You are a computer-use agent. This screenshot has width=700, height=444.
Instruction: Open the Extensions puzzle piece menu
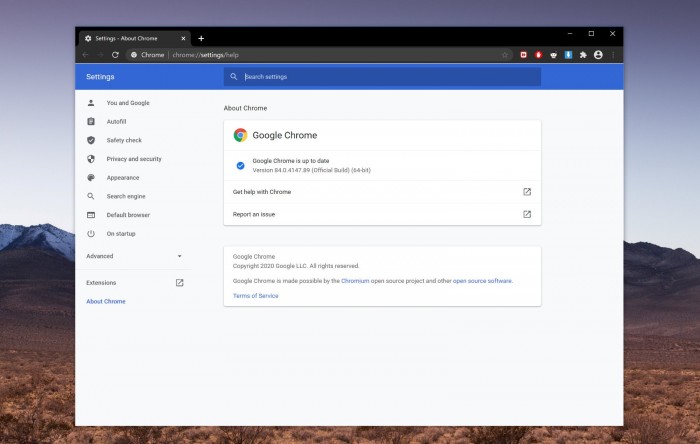[583, 55]
